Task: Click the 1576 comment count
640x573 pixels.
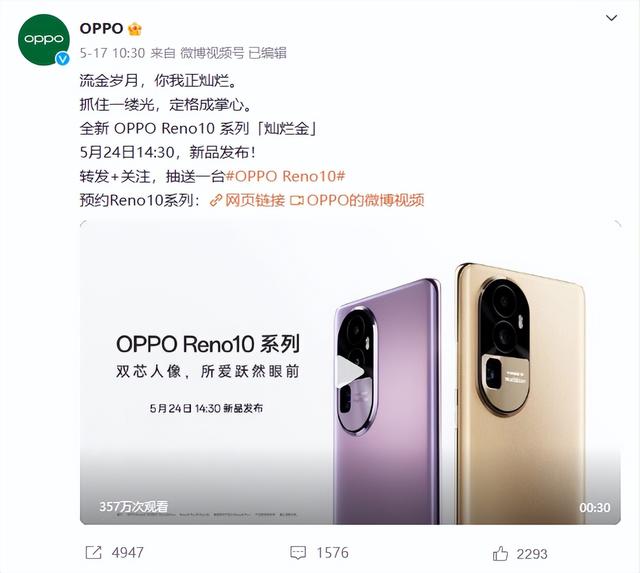Action: [x=333, y=553]
